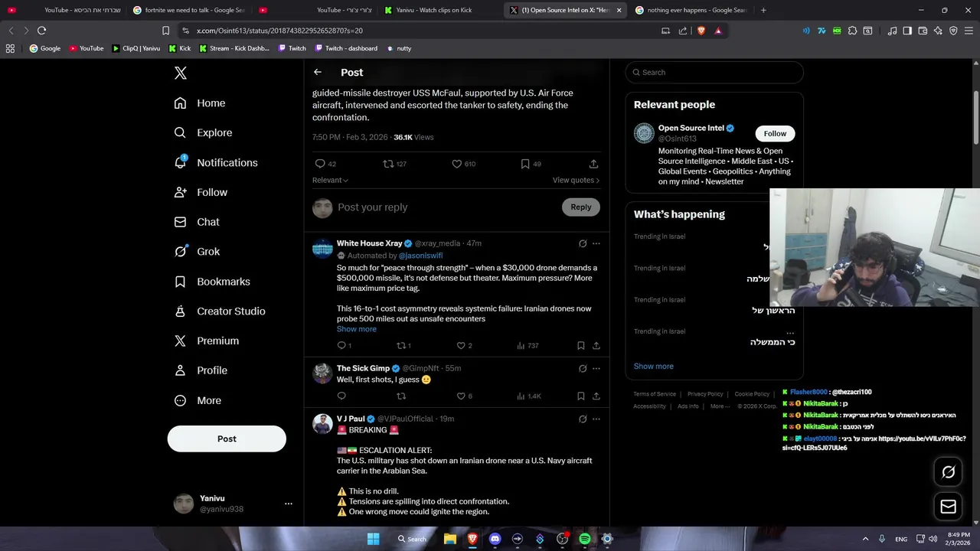Open floating Messages envelope
Screen dimensions: 980x551
click(948, 507)
